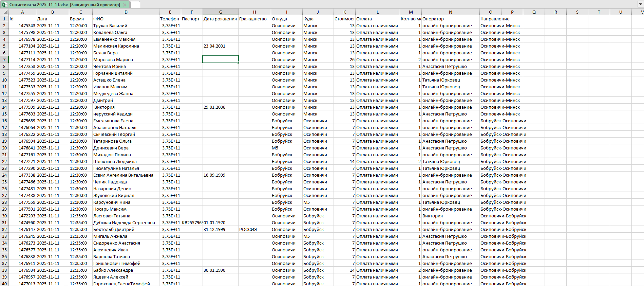
Task: Select column D header
Action: click(x=126, y=12)
